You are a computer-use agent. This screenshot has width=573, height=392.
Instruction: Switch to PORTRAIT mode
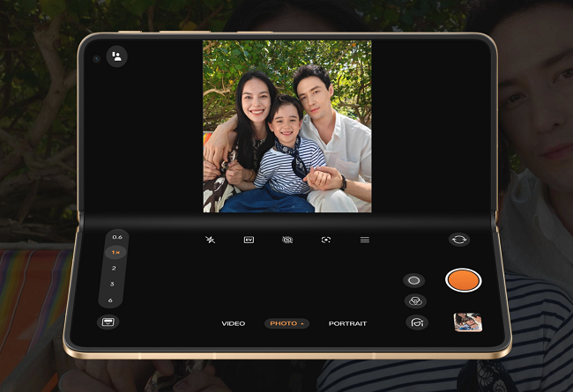click(x=347, y=323)
